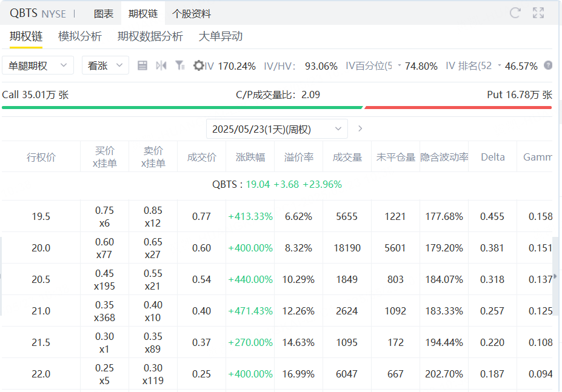The height and width of the screenshot is (392, 562).
Task: Click open interest value 5601
Action: (395, 248)
